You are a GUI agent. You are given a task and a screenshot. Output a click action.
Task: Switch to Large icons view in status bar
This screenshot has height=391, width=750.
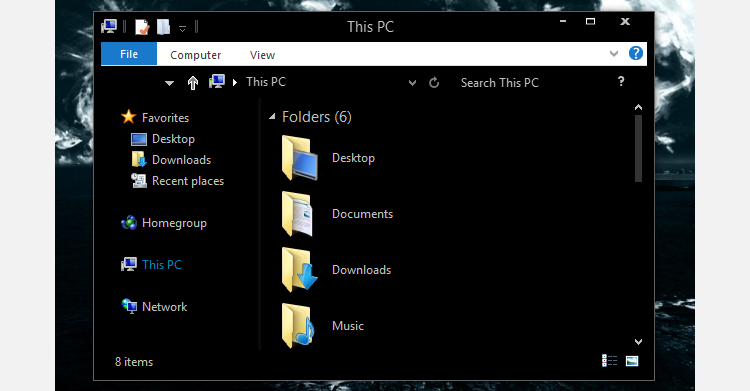point(632,361)
